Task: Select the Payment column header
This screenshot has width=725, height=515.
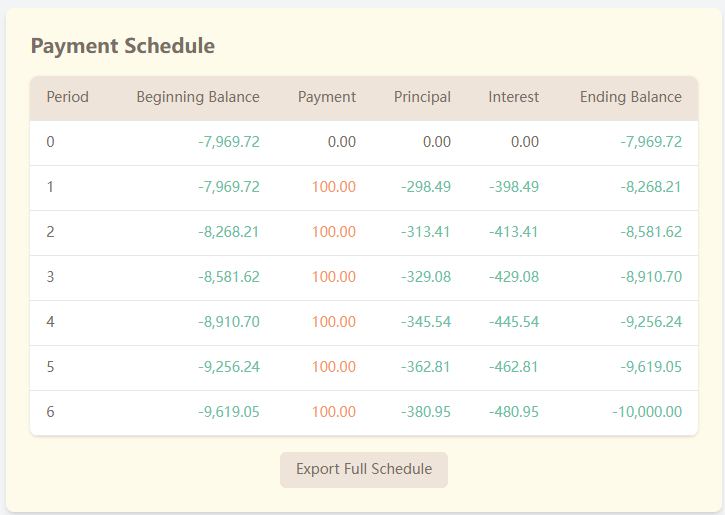Action: click(326, 97)
